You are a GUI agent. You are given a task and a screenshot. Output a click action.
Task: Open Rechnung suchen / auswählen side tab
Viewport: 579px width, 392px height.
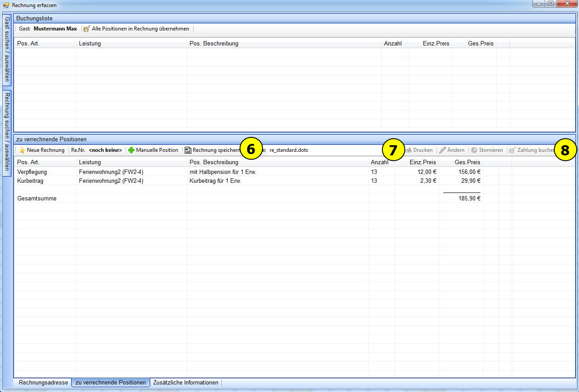(7, 133)
